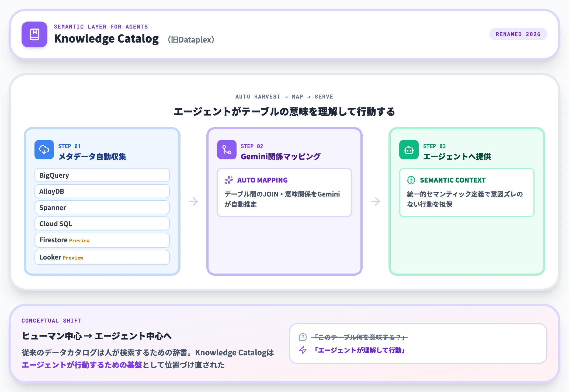Select the lightning bolt icon near エージェントが理解して行動
Screen dimensions: 569x392
tap(303, 351)
